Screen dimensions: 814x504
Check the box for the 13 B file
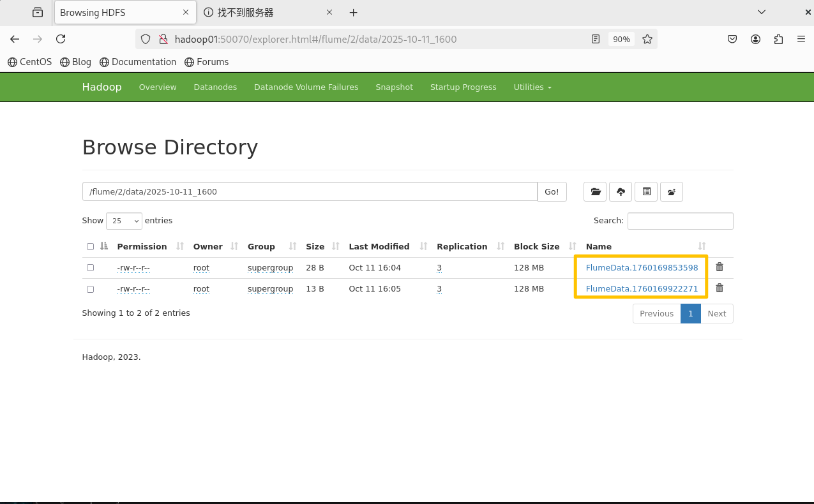90,289
